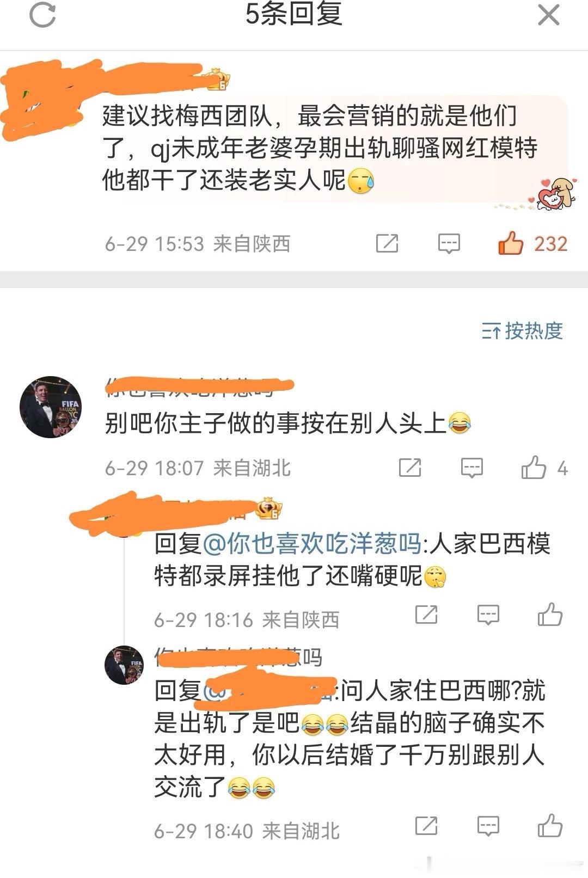
Task: Comment on the 6-29 18:16 reply
Action: (x=488, y=615)
